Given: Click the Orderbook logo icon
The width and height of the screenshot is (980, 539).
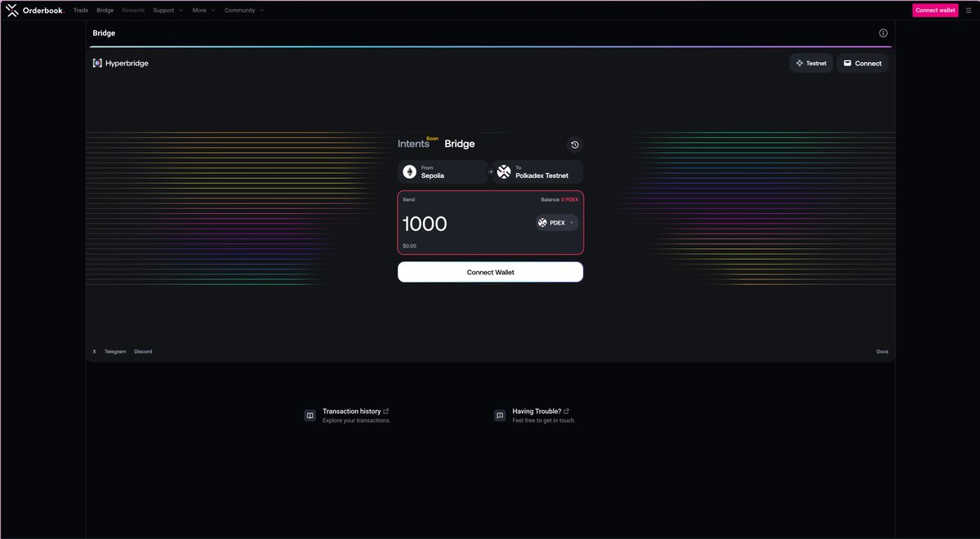Looking at the screenshot, I should (x=11, y=10).
